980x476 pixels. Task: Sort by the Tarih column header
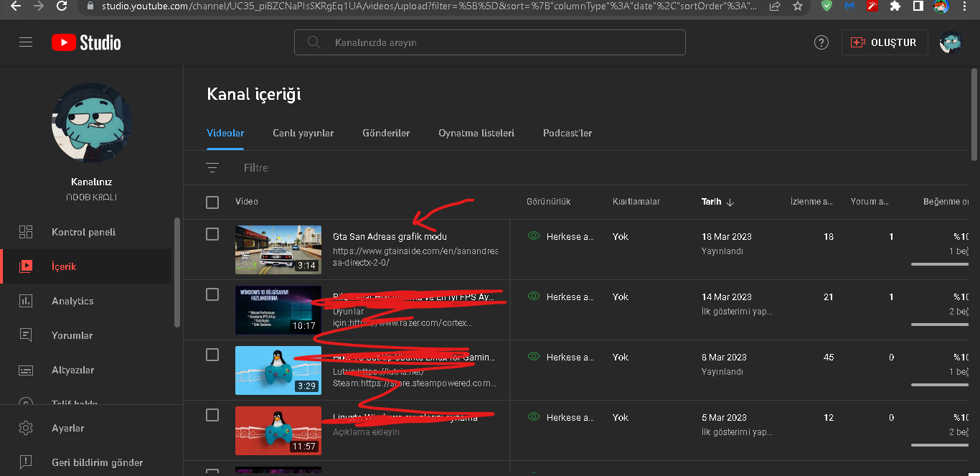tap(717, 202)
